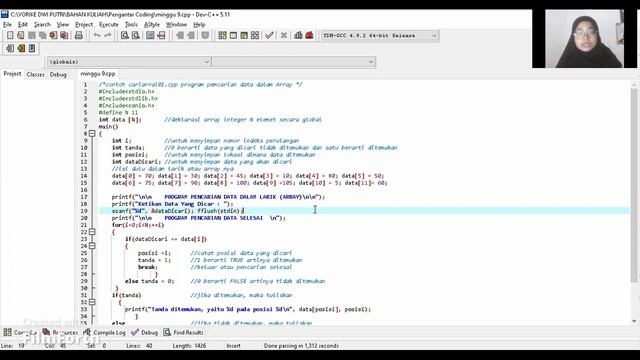This screenshot has height=360, width=640.
Task: Select the minggu 9.cpp editor tab
Action: (98, 74)
